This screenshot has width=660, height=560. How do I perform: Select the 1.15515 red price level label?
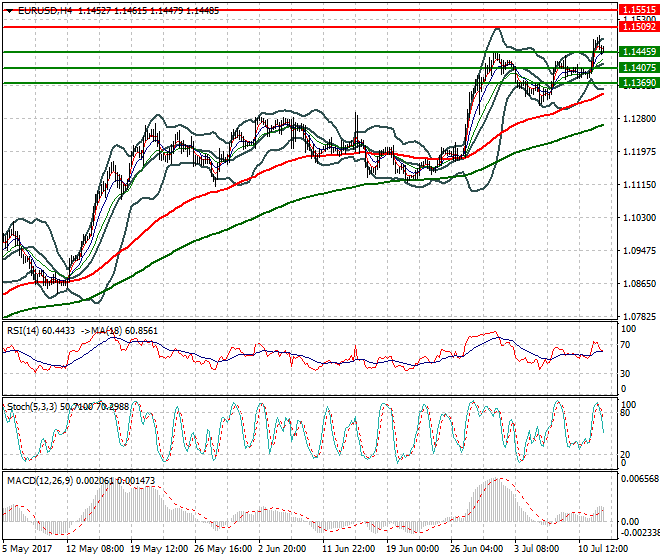[x=639, y=10]
